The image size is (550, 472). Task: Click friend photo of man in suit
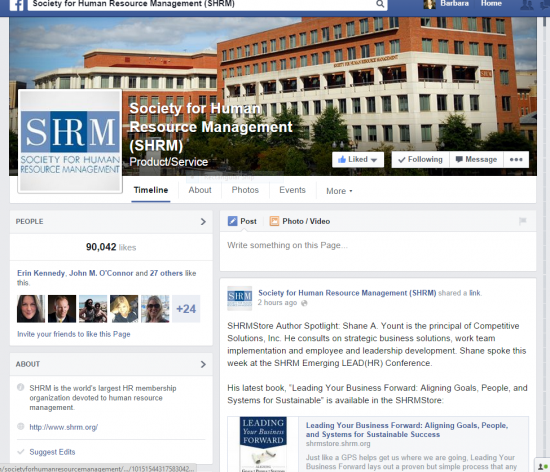tap(62, 309)
